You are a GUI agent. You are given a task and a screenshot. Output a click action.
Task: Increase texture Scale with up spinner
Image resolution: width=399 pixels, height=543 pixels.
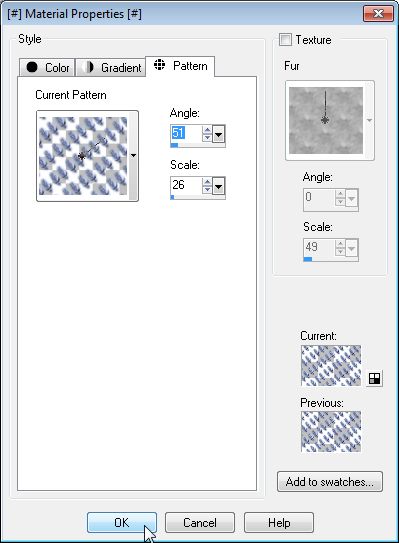[340, 244]
